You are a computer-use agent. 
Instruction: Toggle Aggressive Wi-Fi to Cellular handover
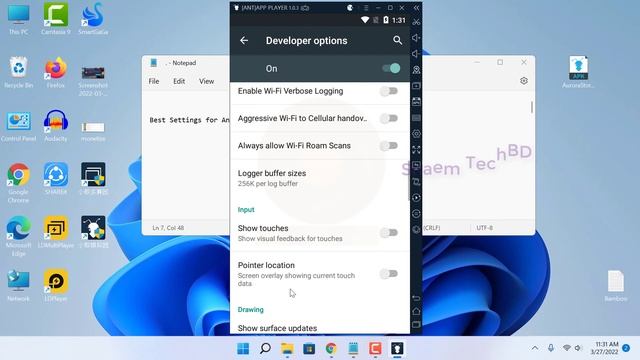(x=389, y=118)
